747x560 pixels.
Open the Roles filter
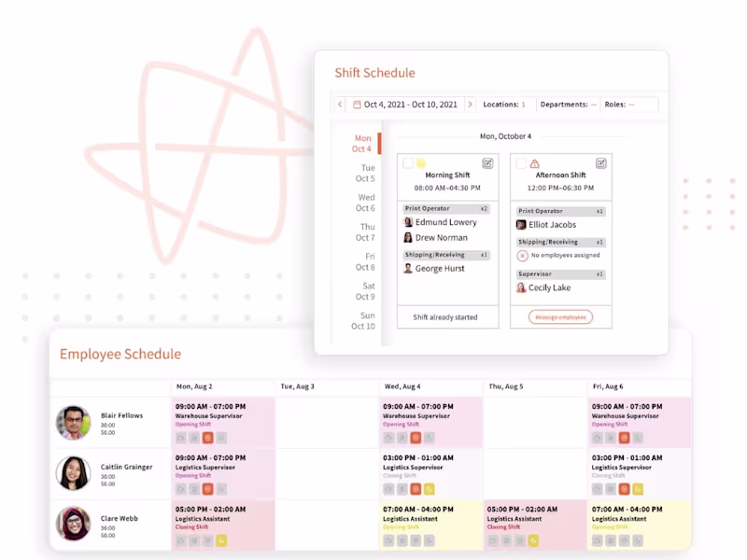click(x=628, y=105)
